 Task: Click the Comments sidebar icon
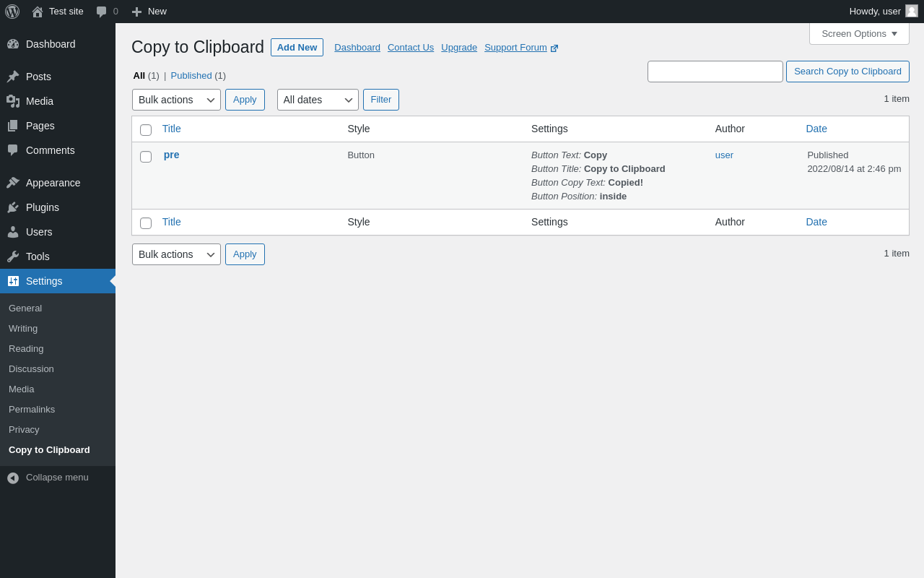pos(13,150)
